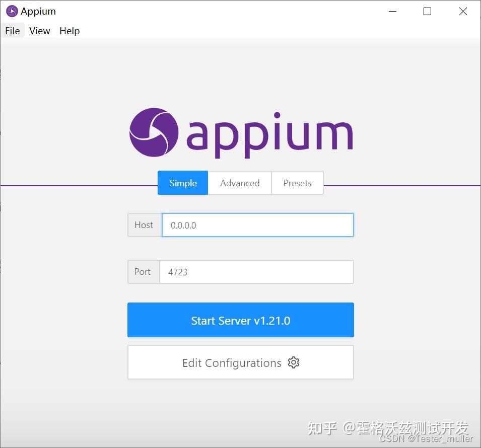The height and width of the screenshot is (448, 481).
Task: Switch to the Advanced tab
Action: (240, 183)
